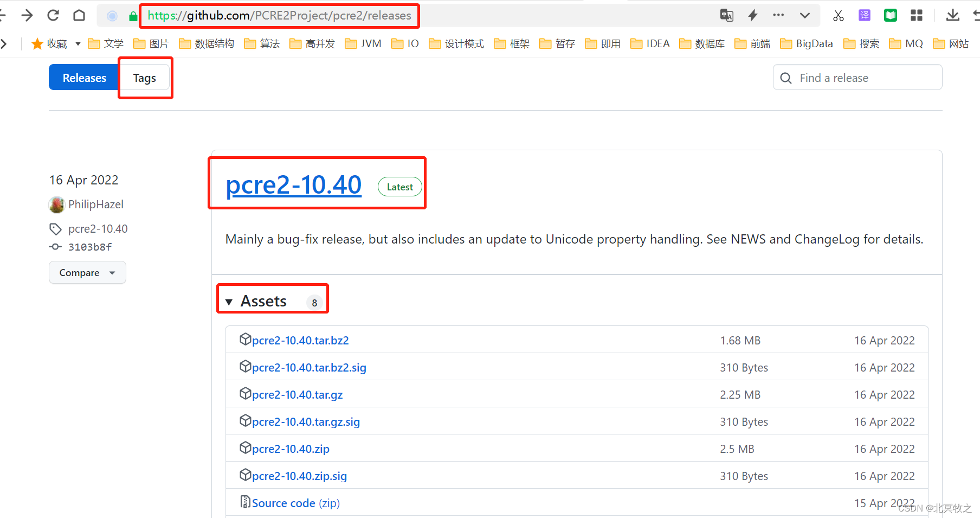Screen dimensions: 980x518
Task: Click the star favorites icon
Action: (x=37, y=44)
